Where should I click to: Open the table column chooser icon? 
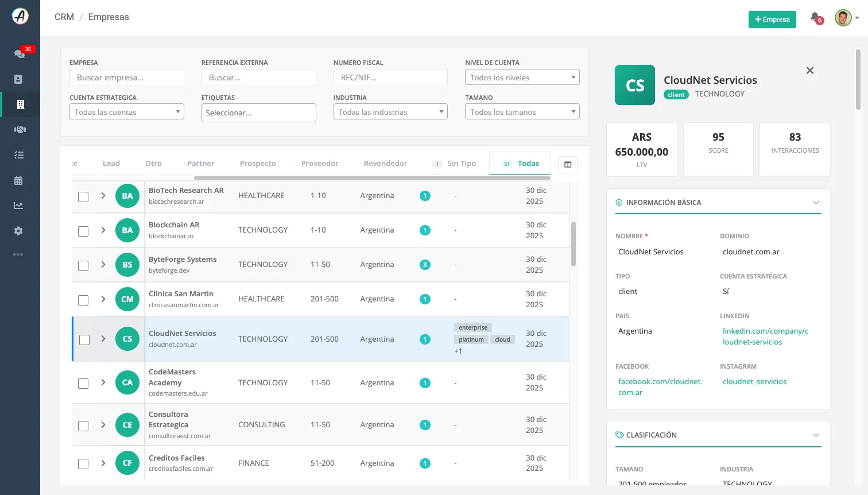tap(568, 165)
